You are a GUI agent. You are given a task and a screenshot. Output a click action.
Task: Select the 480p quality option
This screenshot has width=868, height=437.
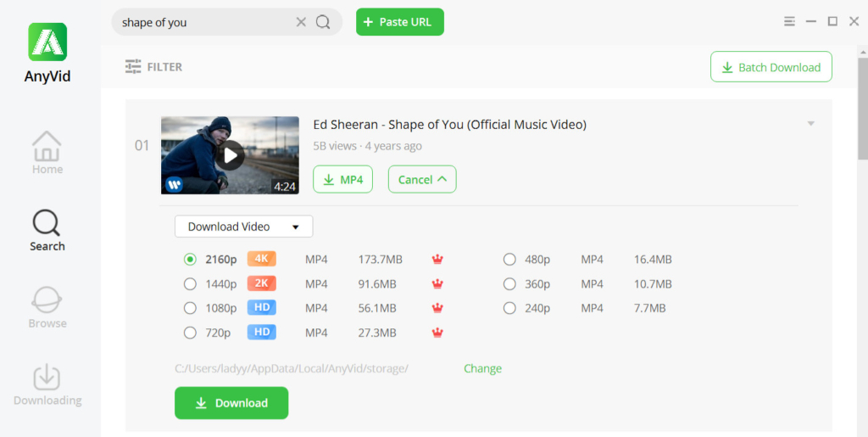[x=509, y=259]
